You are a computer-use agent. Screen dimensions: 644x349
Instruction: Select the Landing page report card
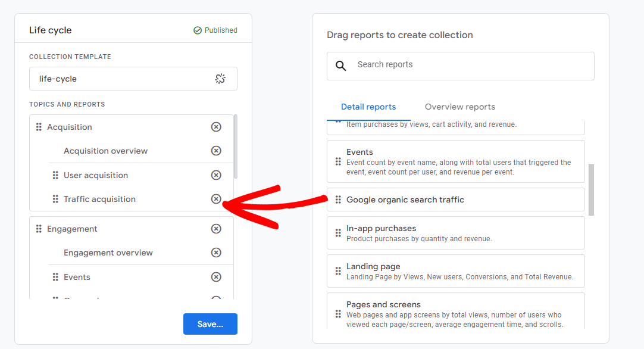click(455, 270)
